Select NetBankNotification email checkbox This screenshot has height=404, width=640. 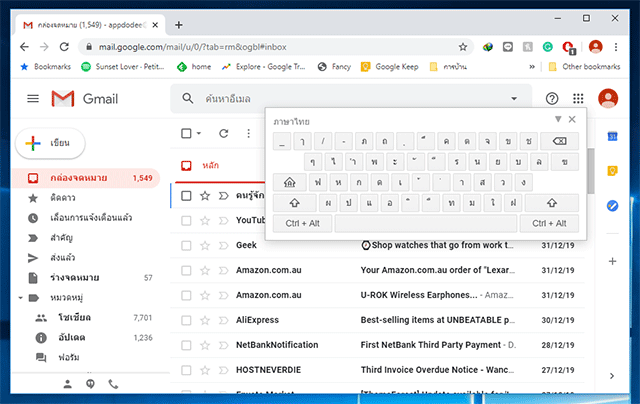click(x=186, y=345)
